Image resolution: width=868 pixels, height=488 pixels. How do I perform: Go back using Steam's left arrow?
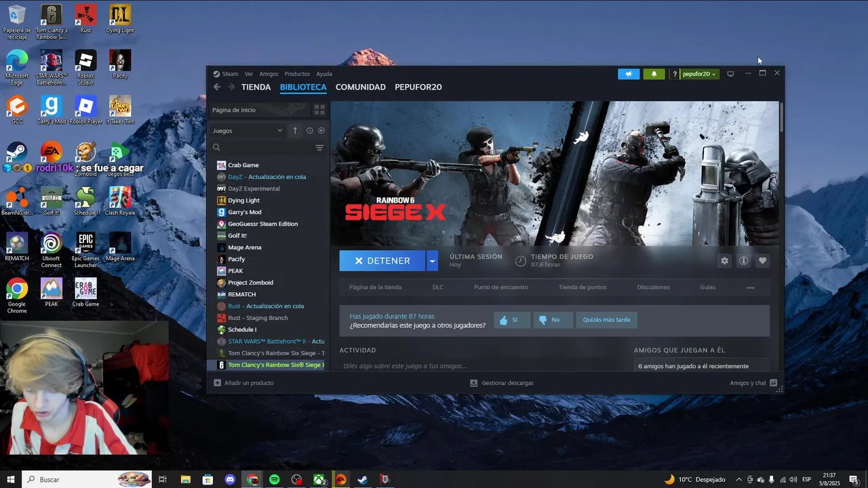217,87
